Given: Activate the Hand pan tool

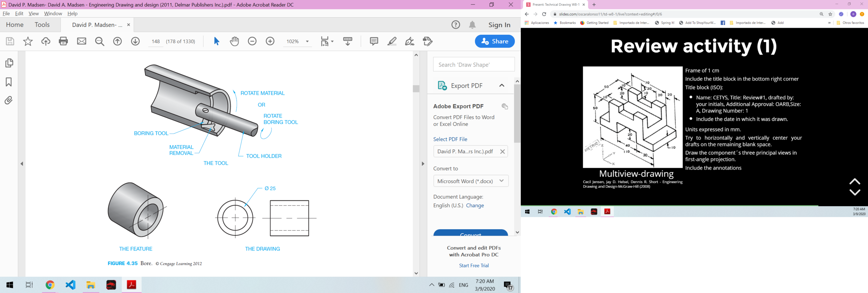Looking at the screenshot, I should click(234, 41).
